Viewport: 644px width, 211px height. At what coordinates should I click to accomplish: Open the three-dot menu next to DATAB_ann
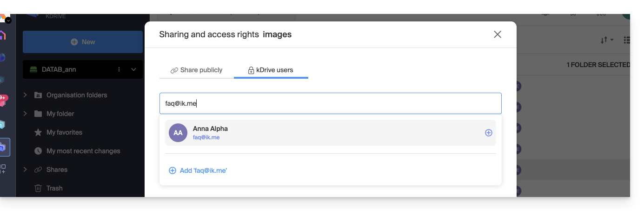coord(119,69)
